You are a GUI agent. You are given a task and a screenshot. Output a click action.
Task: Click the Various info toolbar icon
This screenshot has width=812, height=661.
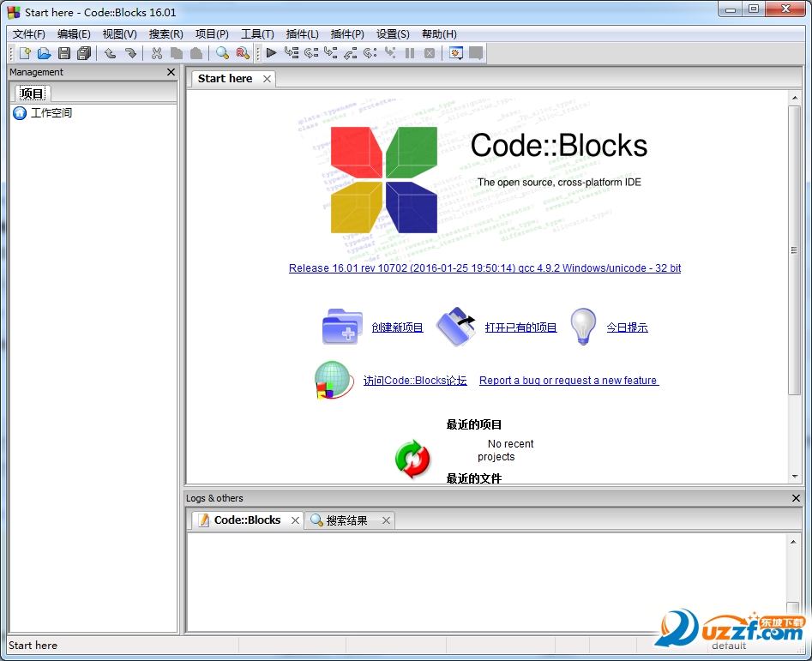click(475, 53)
